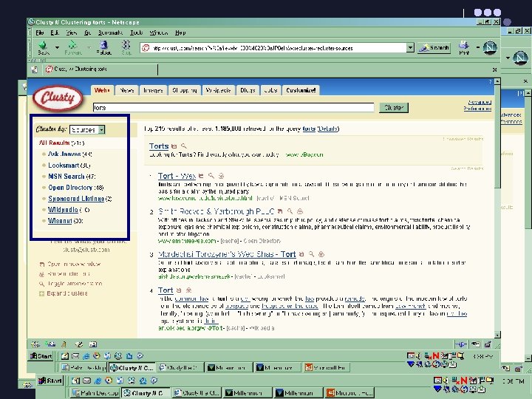
Task: Click show-in-clusters icon beside Tort - Wex
Action: coord(221,176)
